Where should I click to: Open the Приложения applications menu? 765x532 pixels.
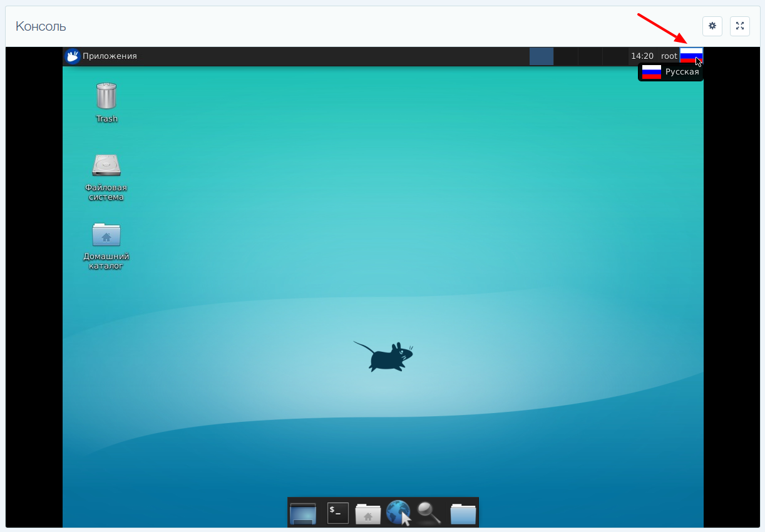click(x=101, y=56)
